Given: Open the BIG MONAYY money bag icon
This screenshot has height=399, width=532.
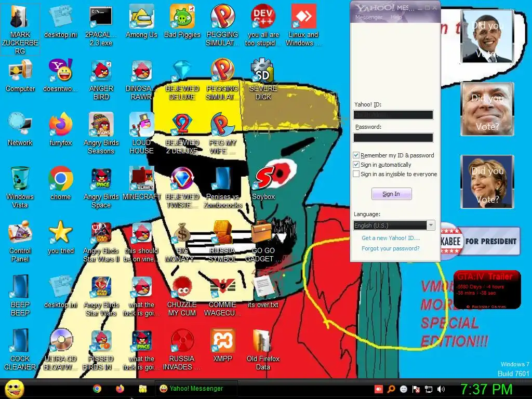Looking at the screenshot, I should [x=182, y=241].
